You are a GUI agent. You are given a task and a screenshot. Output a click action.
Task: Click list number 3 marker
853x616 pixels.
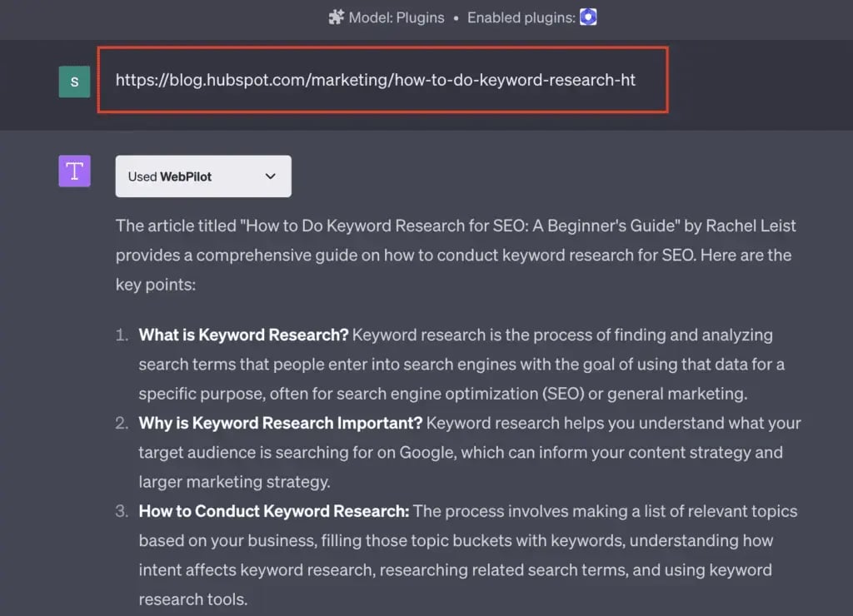tap(122, 511)
